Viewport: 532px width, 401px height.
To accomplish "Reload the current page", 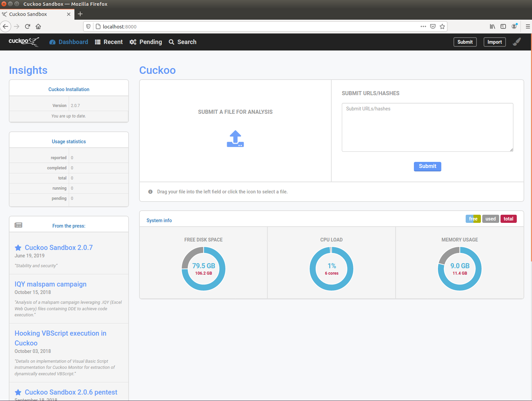I will click(28, 26).
